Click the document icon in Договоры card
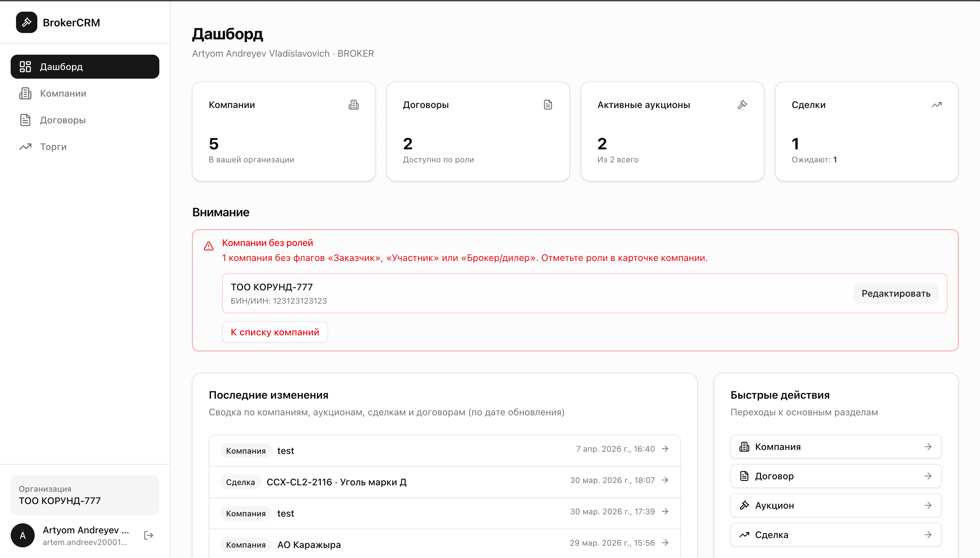Viewport: 980px width, 558px height. click(548, 105)
